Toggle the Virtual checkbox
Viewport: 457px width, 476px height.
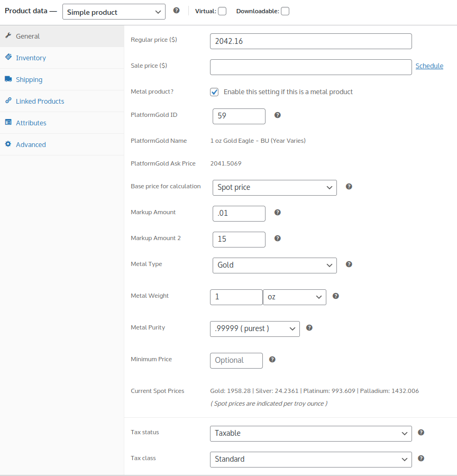tap(222, 11)
